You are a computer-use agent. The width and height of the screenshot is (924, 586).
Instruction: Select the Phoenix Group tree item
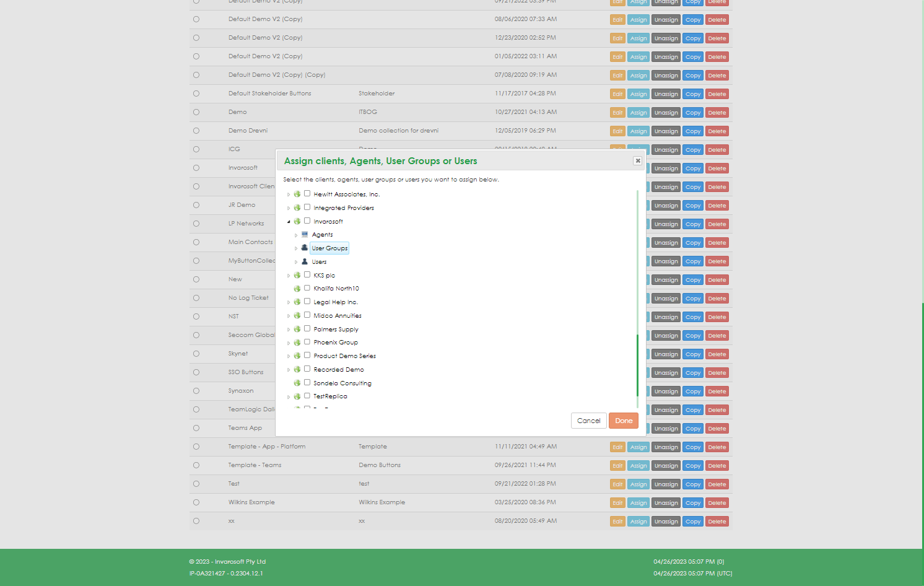coord(336,343)
